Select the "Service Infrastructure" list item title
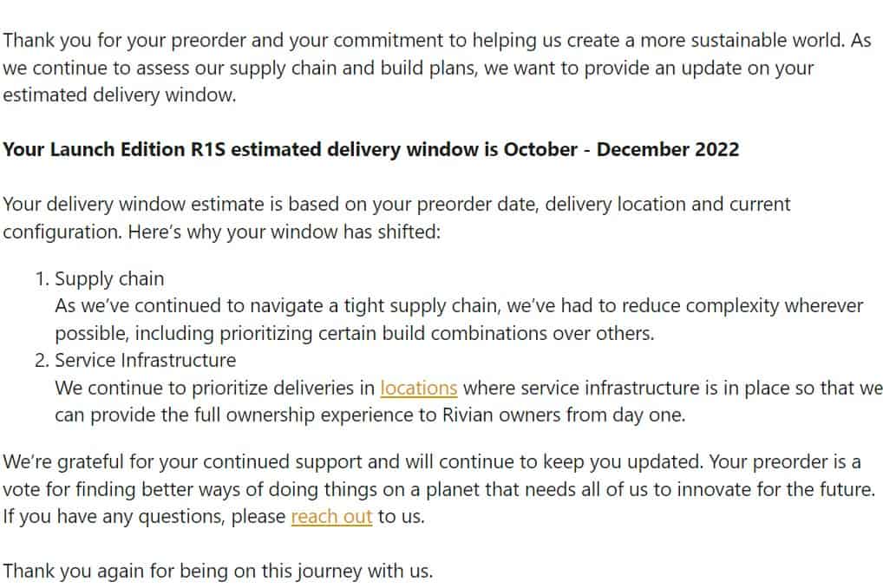Image resolution: width=883 pixels, height=588 pixels. pyautogui.click(x=145, y=360)
